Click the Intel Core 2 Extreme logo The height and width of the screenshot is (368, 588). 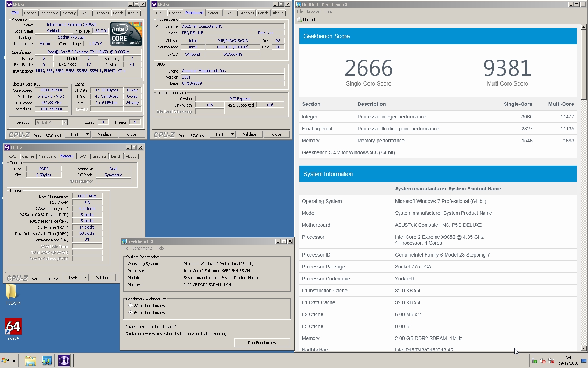[x=126, y=34]
